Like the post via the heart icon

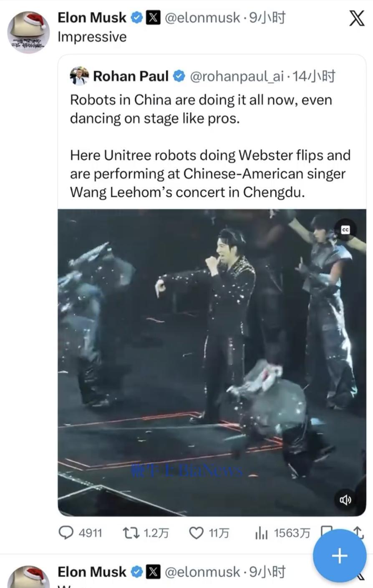[196, 533]
